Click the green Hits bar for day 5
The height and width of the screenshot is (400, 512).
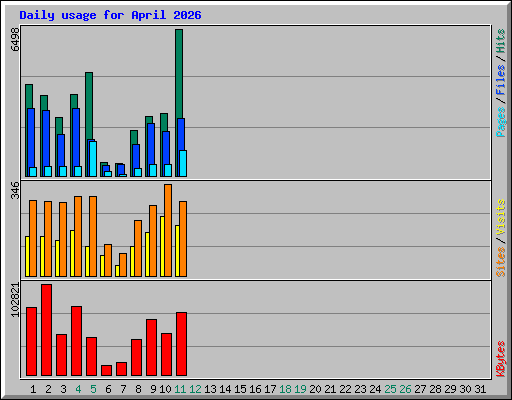(x=89, y=106)
